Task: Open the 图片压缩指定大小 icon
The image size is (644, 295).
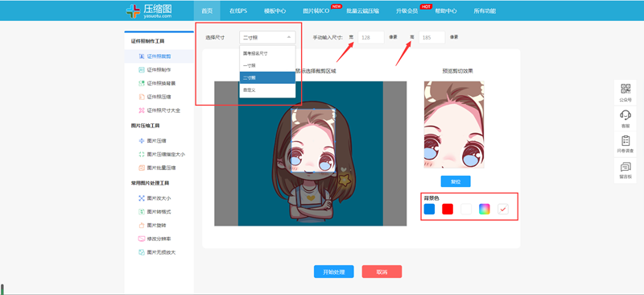Action: click(142, 154)
